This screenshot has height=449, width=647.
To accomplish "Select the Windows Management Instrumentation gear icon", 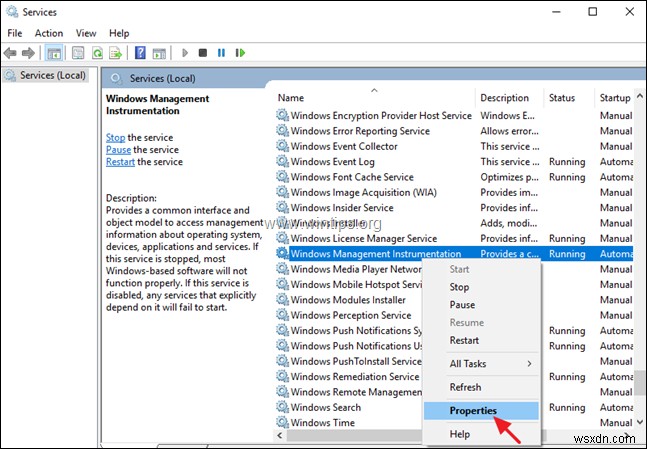I will tap(282, 253).
